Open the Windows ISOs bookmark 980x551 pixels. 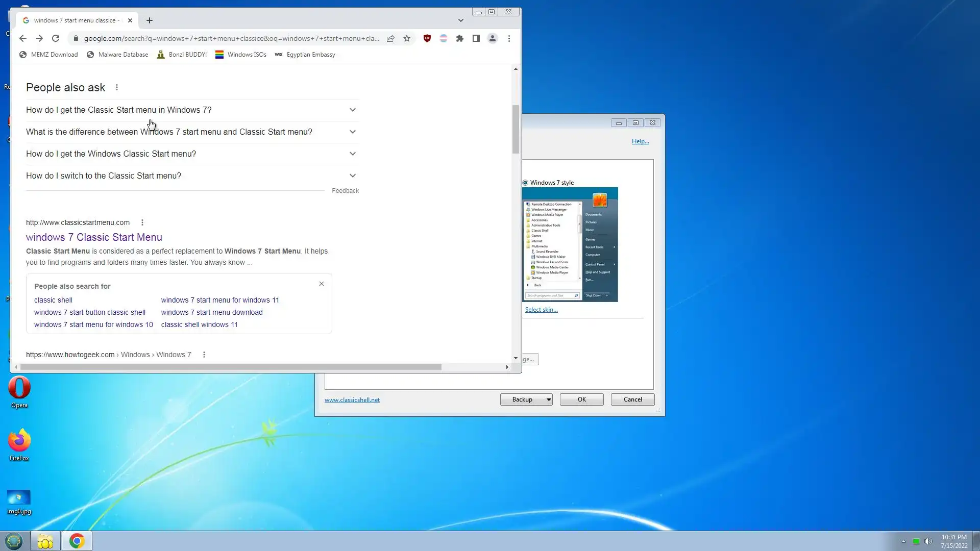241,55
